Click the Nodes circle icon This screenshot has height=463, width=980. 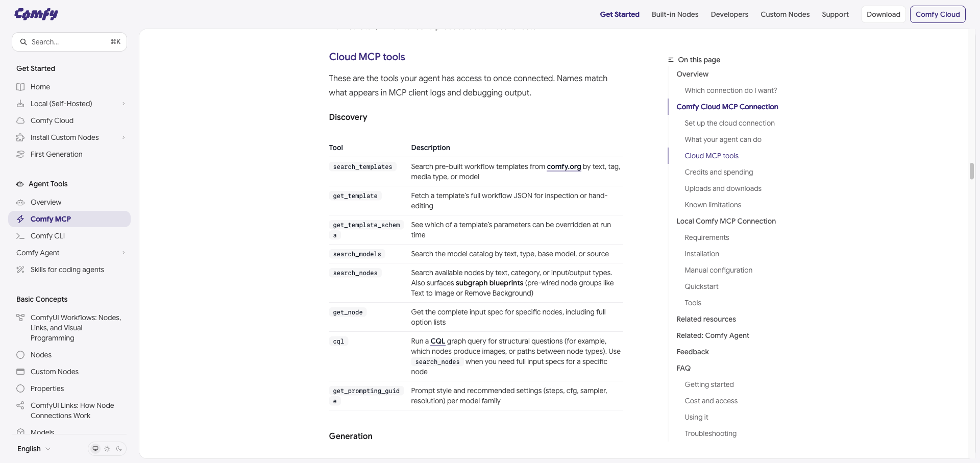coord(20,355)
